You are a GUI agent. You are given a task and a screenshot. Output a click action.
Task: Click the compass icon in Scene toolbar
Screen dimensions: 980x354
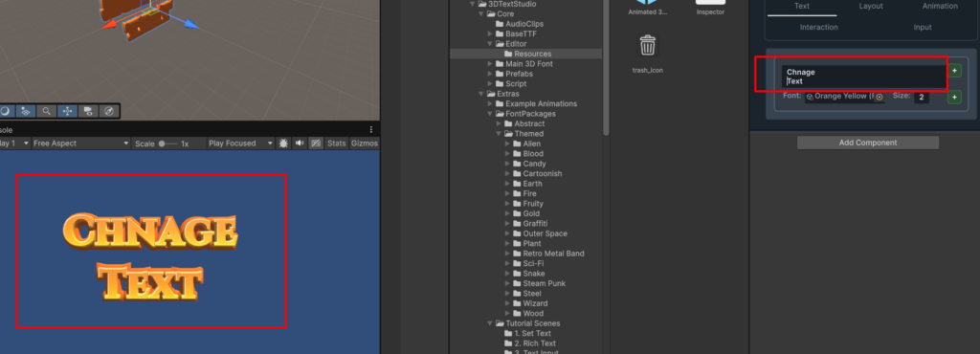click(x=109, y=111)
